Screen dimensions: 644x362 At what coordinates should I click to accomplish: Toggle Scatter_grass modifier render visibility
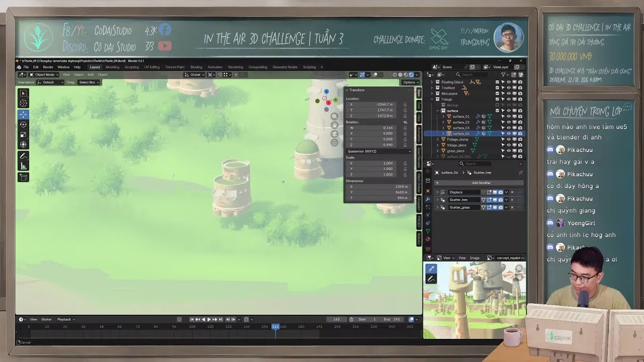[x=501, y=207]
